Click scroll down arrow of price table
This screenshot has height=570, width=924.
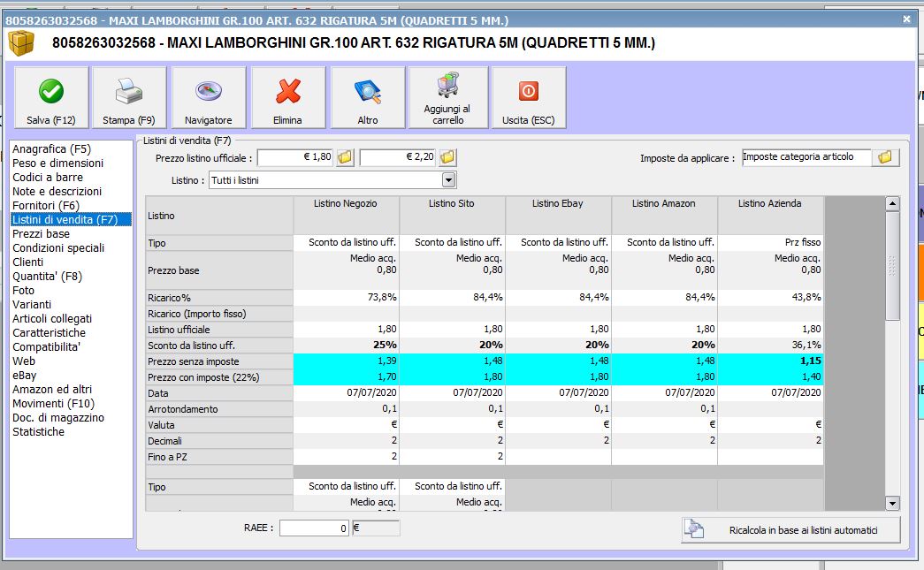(892, 504)
